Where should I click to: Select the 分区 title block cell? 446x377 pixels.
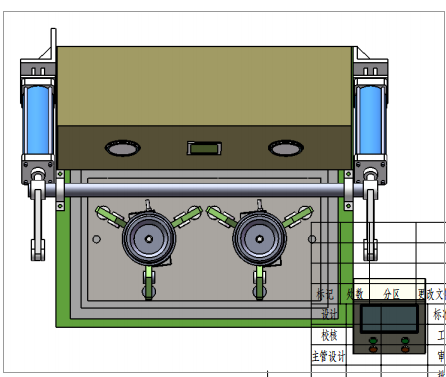392,294
